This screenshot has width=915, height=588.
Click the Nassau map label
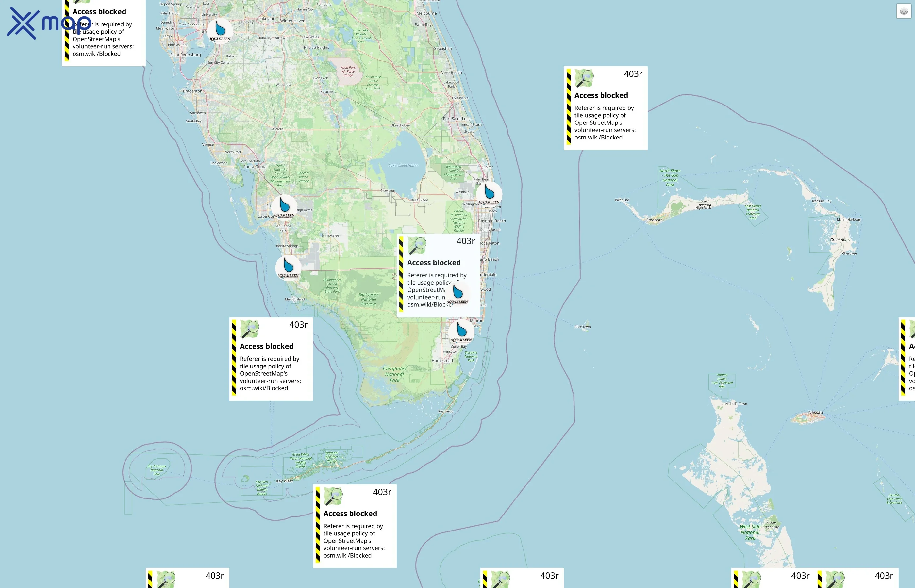pyautogui.click(x=815, y=412)
